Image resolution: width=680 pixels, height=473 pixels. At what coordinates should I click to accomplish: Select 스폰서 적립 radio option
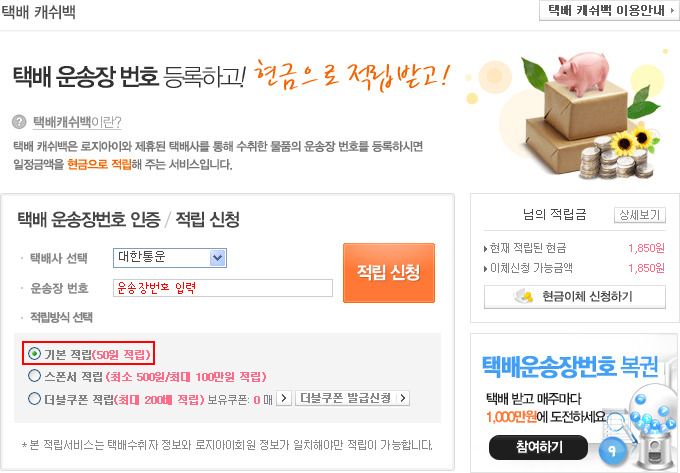coord(34,375)
